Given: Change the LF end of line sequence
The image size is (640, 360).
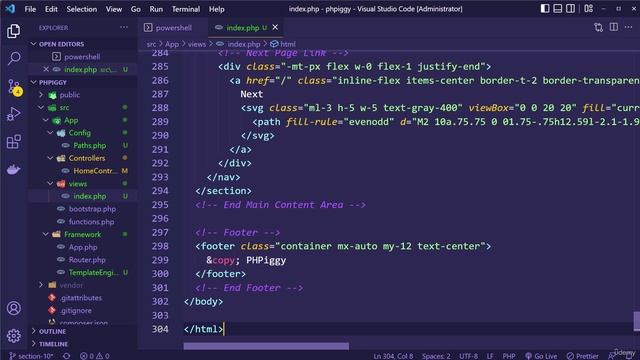Looking at the screenshot, I should pyautogui.click(x=490, y=356).
